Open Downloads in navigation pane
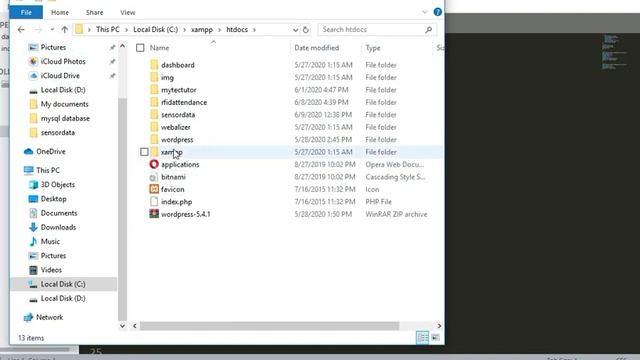 52,227
